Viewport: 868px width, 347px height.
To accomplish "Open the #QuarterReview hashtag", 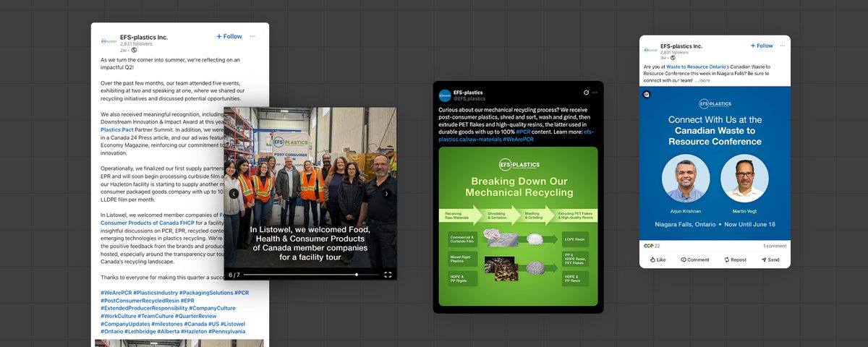I will pos(196,316).
